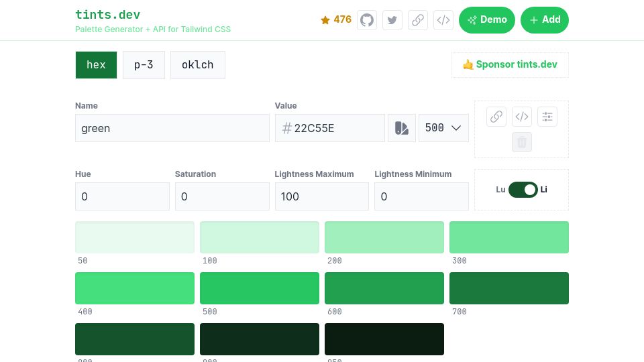The image size is (644, 362).
Task: Select the 700 shade swatch
Action: coord(509,288)
